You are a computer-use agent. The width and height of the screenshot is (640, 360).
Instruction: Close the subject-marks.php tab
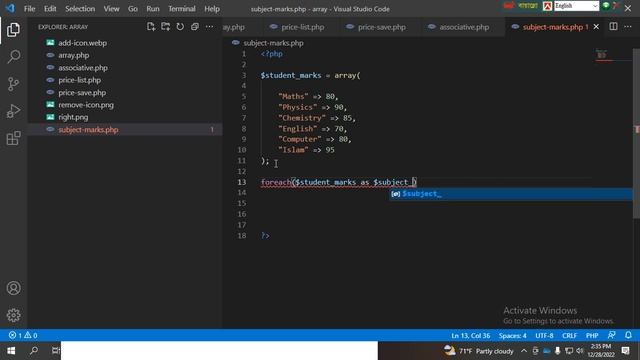(596, 27)
